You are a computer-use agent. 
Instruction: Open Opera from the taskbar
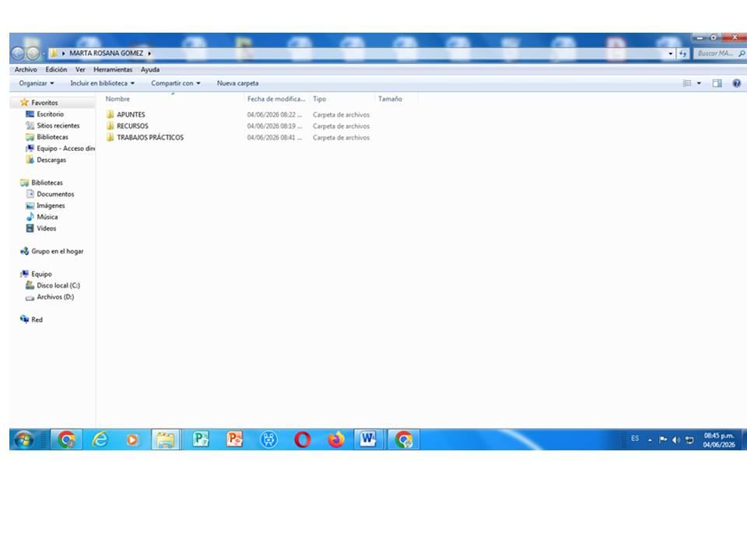[303, 439]
